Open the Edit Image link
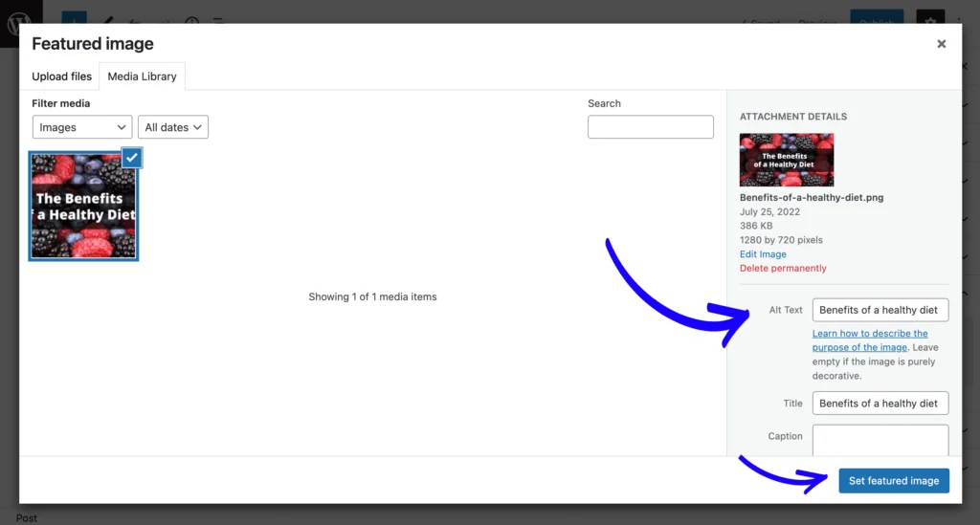The width and height of the screenshot is (980, 525). [x=763, y=254]
